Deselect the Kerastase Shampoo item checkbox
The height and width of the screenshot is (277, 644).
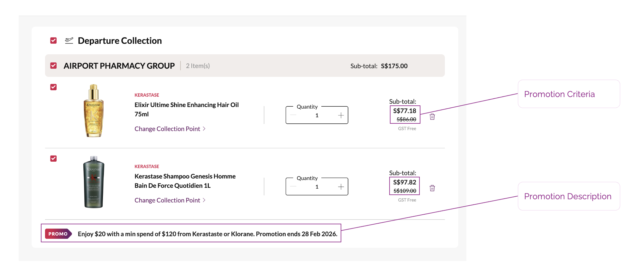53,158
